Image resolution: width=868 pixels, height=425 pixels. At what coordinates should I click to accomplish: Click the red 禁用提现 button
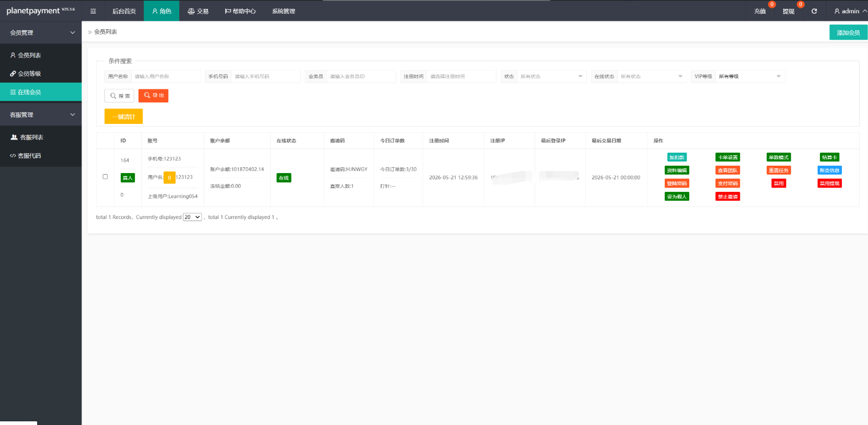coord(829,183)
